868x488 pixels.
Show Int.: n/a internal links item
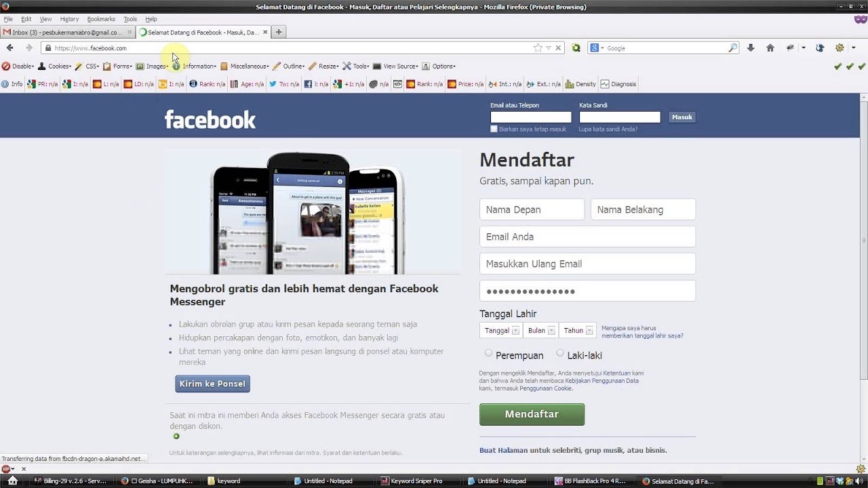505,84
